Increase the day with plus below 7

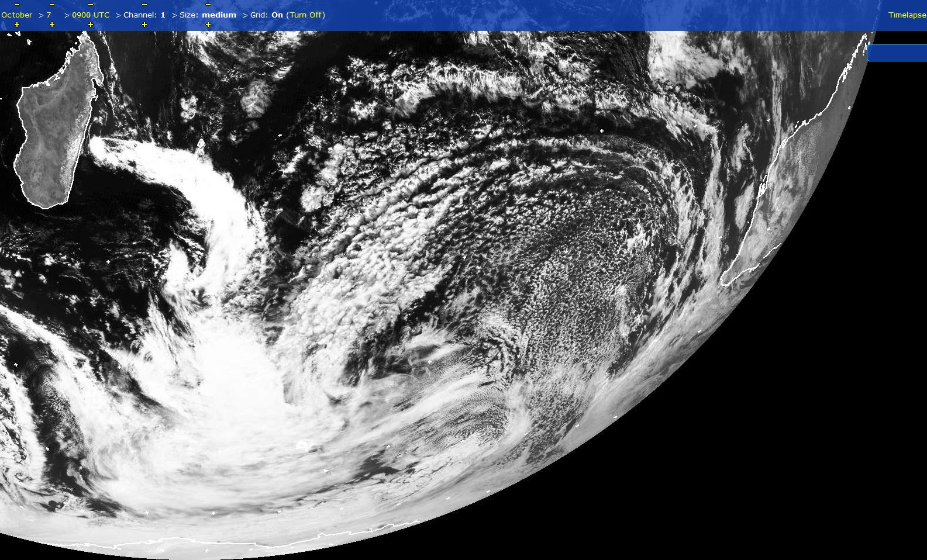pyautogui.click(x=52, y=25)
